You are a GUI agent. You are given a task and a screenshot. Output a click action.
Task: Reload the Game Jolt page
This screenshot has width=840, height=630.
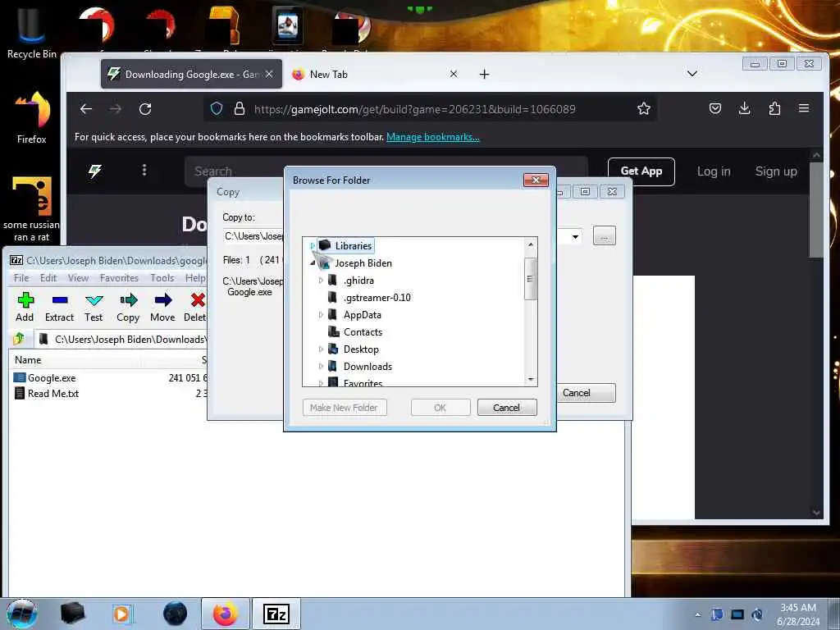145,109
